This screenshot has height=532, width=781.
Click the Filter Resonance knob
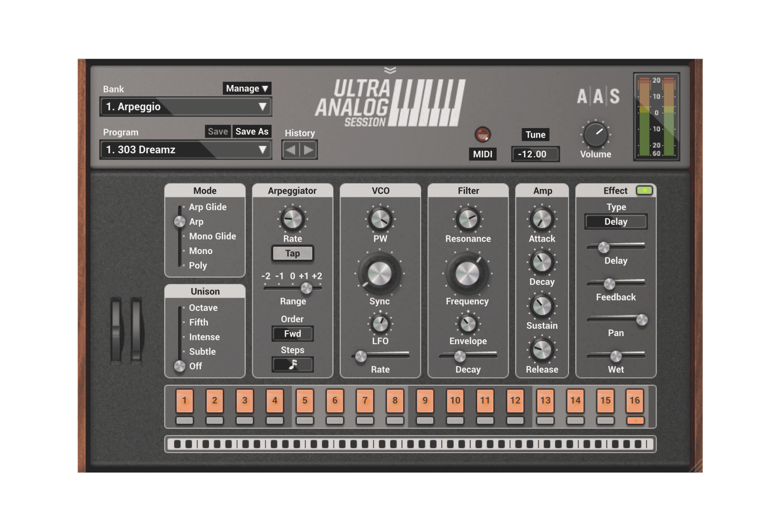468,219
